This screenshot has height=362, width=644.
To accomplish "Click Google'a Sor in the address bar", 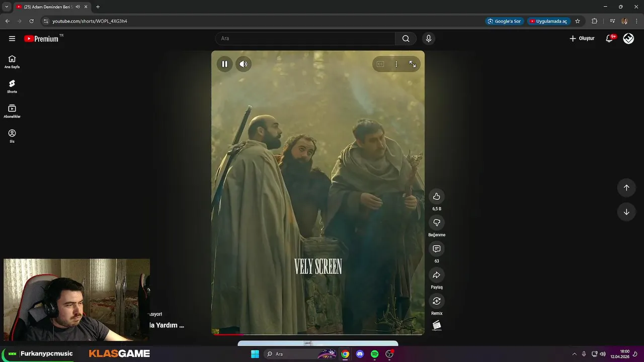I will (x=505, y=21).
